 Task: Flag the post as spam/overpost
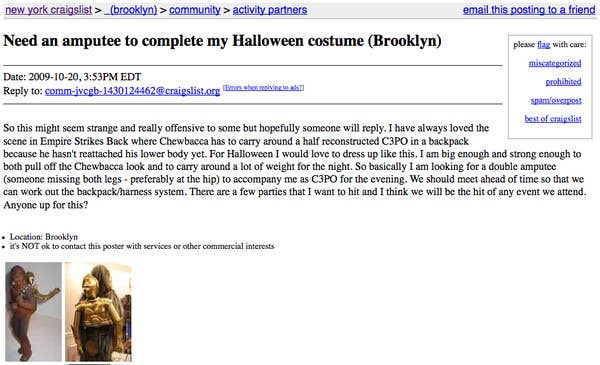point(556,100)
